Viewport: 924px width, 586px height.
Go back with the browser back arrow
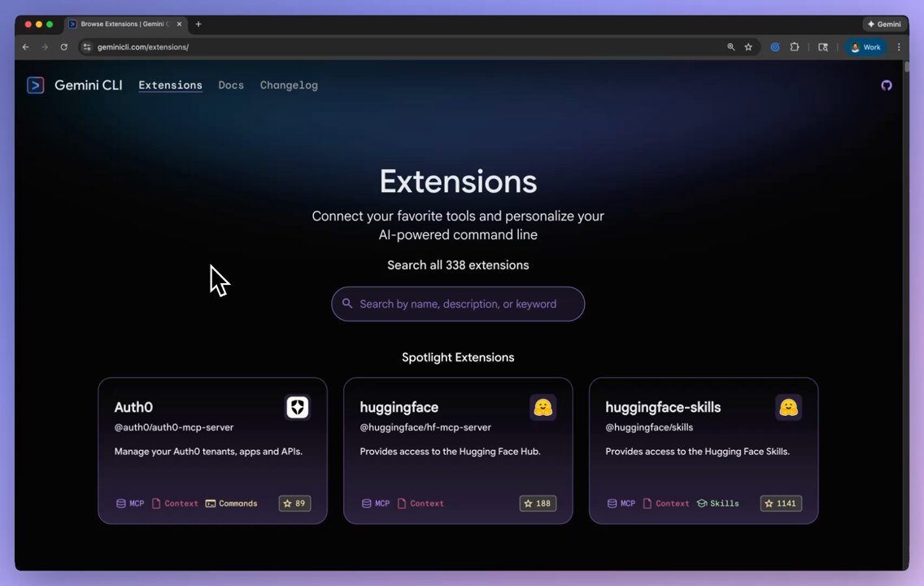(x=26, y=47)
